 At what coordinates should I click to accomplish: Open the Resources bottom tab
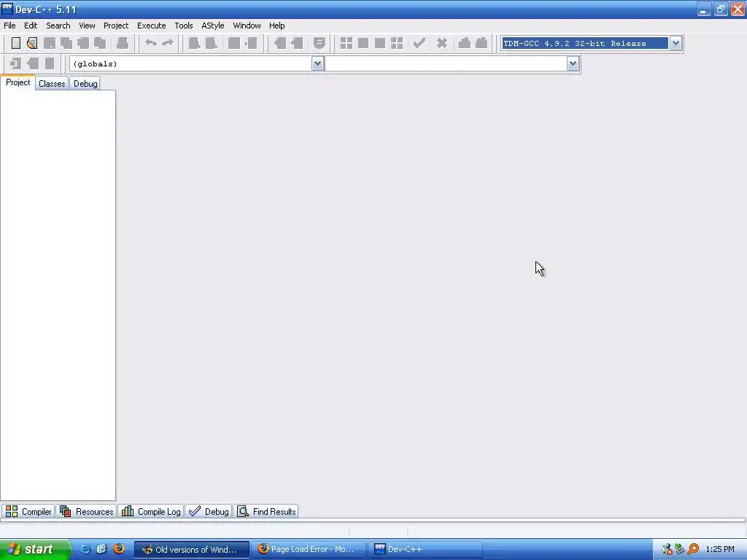click(87, 511)
